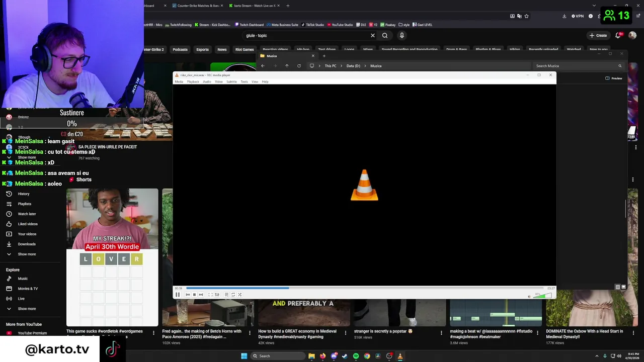Click the YouTube search magnifier button
The height and width of the screenshot is (362, 644).
[385, 35]
